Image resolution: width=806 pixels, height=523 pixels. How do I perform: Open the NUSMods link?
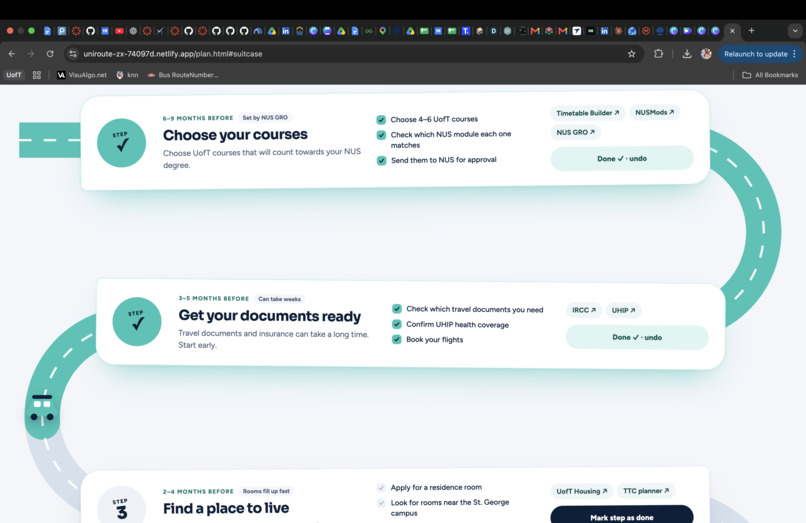click(x=654, y=112)
